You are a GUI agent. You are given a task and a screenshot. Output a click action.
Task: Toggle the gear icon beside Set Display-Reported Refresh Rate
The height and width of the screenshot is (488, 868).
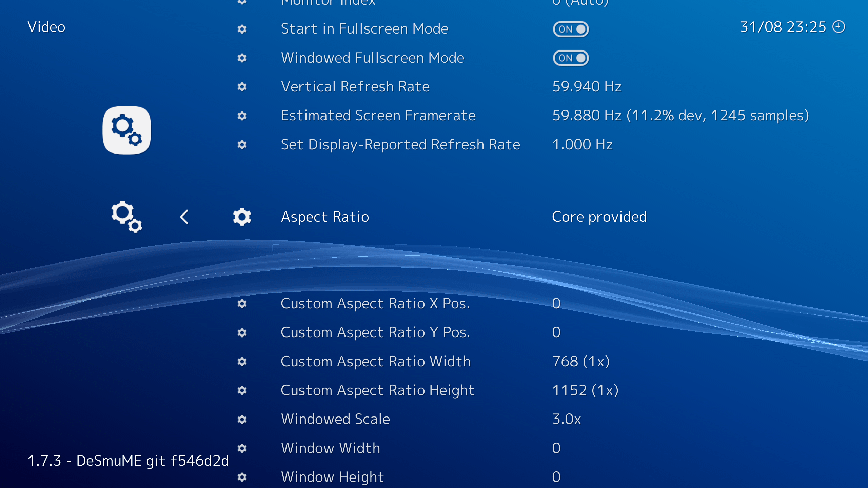click(x=242, y=145)
